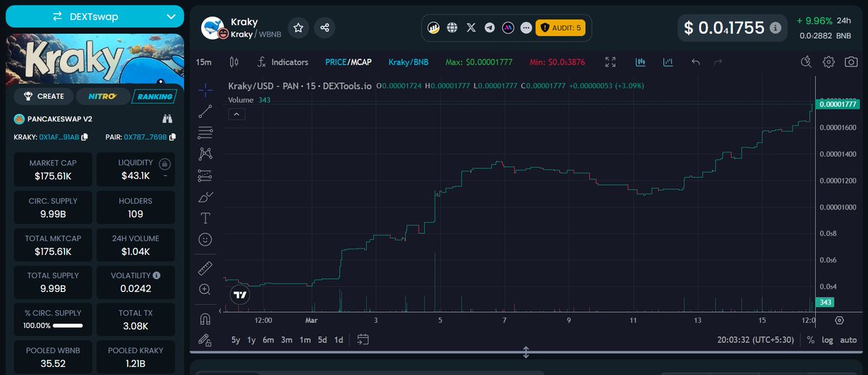Switch to MCAP view

360,62
